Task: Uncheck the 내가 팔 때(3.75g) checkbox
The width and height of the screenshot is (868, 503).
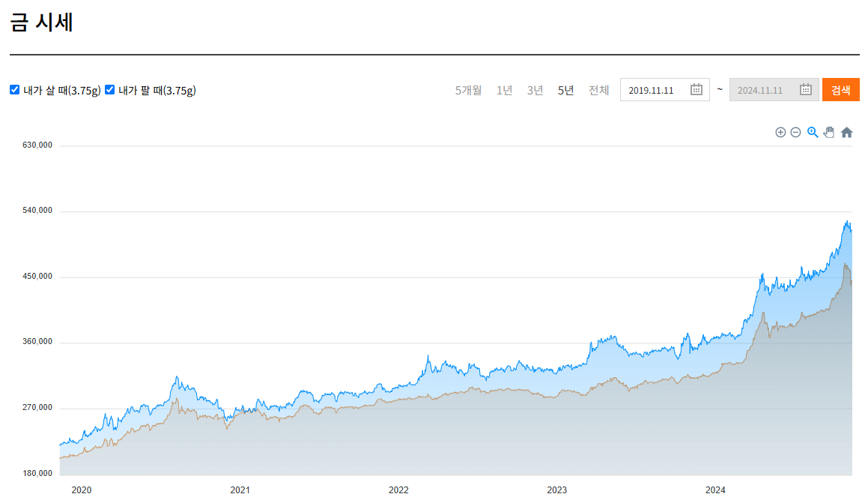Action: (109, 90)
